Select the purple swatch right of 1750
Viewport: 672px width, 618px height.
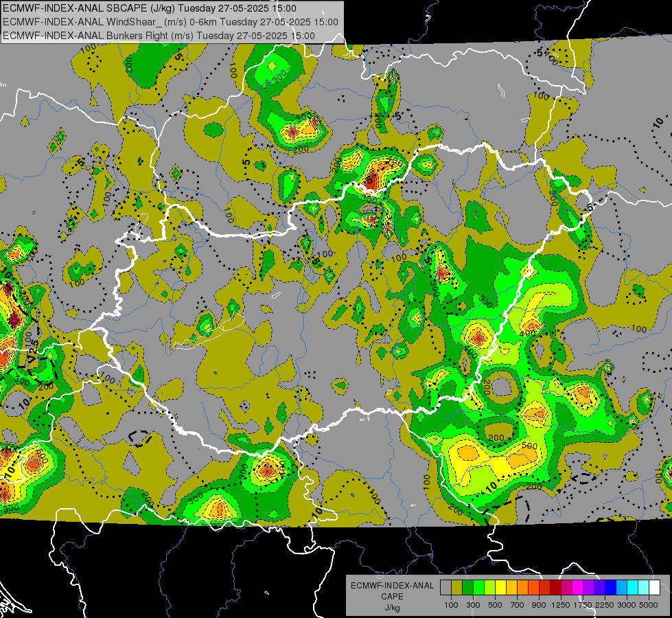[589, 588]
